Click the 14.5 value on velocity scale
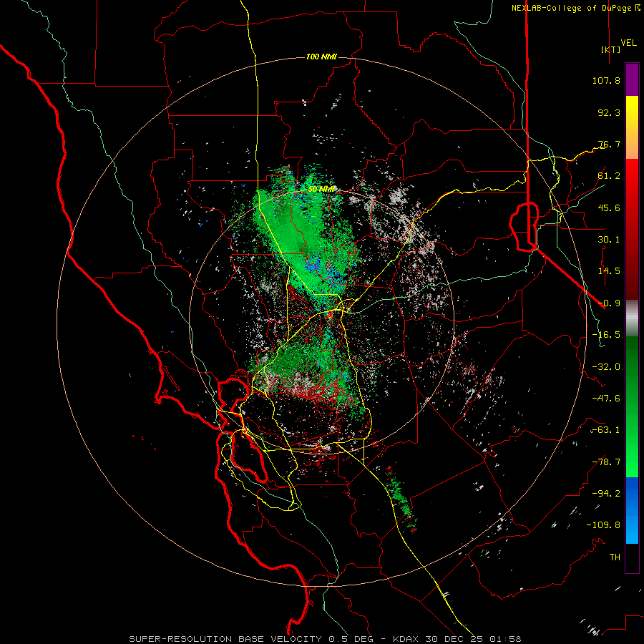Viewport: 644px width, 644px height. click(x=609, y=271)
